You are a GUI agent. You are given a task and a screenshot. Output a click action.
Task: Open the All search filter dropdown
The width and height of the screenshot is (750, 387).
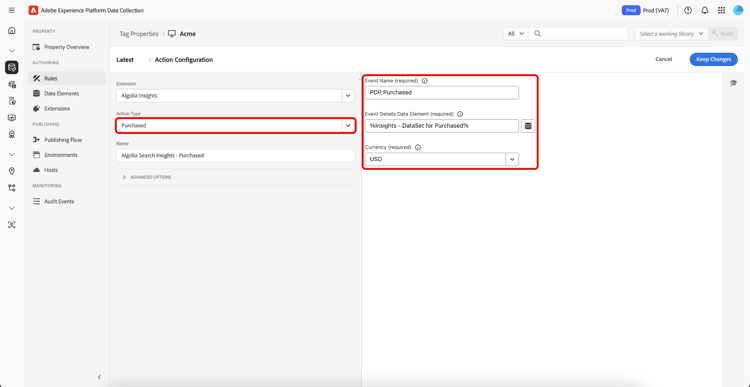coord(516,33)
